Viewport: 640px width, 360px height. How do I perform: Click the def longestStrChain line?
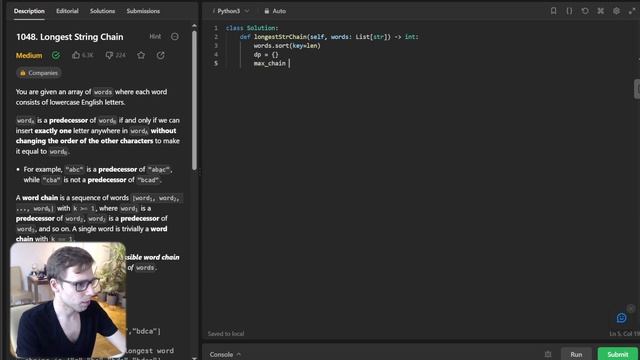coord(329,37)
